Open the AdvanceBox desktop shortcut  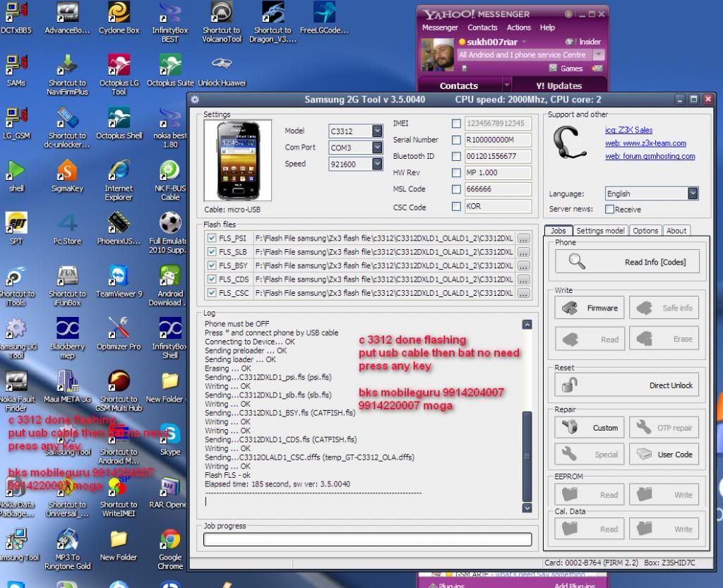(67, 18)
